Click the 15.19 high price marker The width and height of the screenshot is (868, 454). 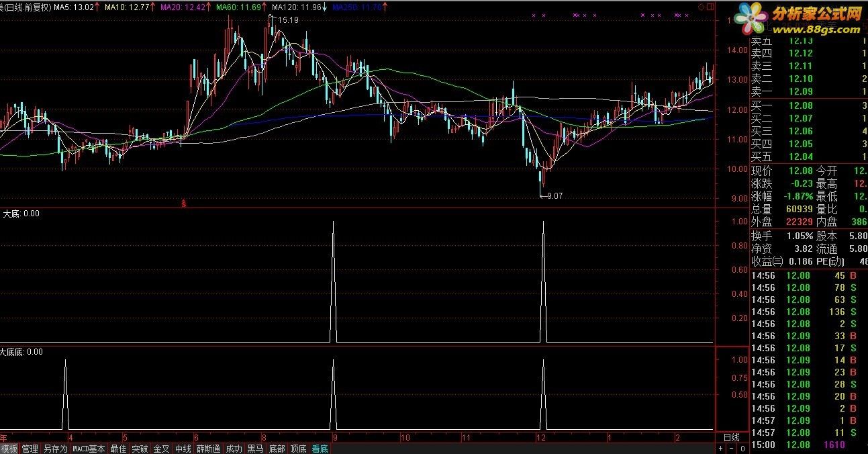pos(288,20)
